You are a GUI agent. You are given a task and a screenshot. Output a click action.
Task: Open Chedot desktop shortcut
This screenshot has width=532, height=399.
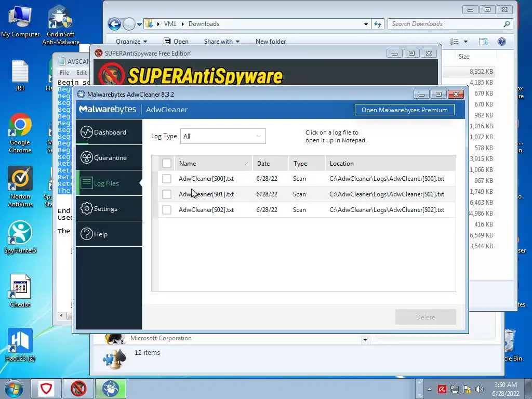click(20, 291)
